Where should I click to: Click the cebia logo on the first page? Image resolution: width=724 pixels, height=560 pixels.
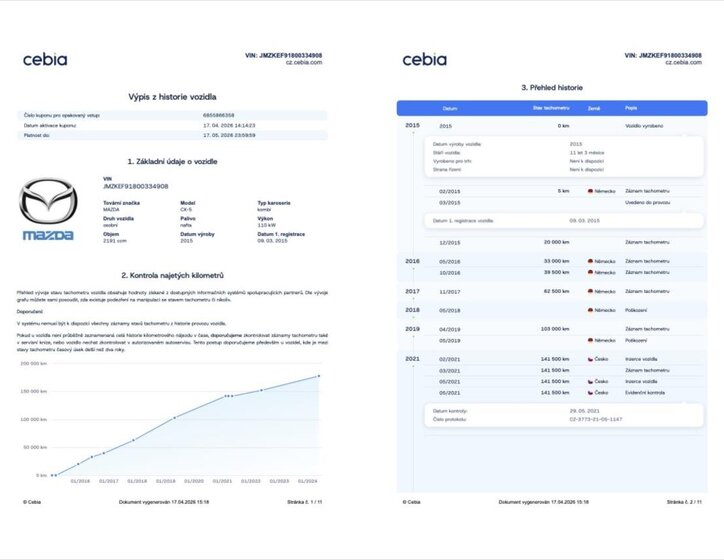pos(45,59)
